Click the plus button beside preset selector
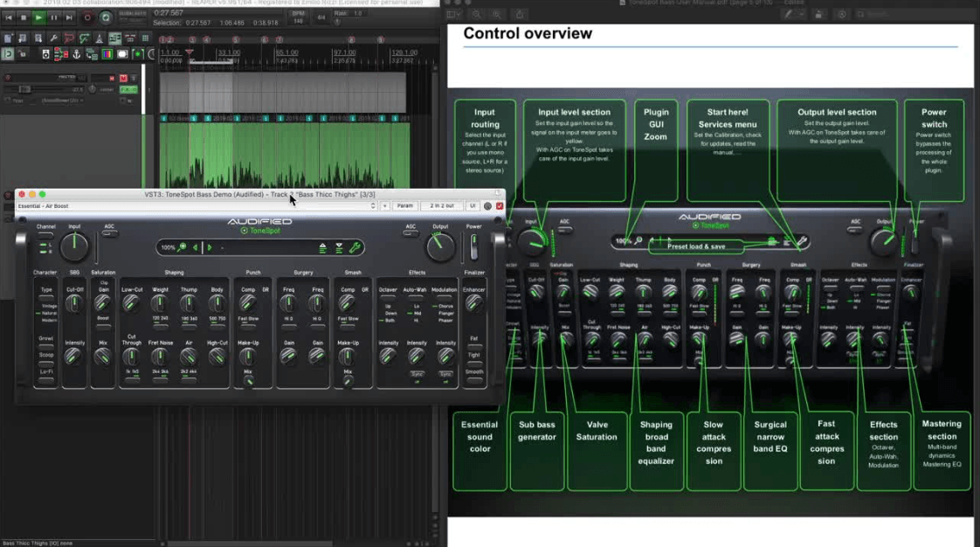The image size is (980, 547). 385,205
